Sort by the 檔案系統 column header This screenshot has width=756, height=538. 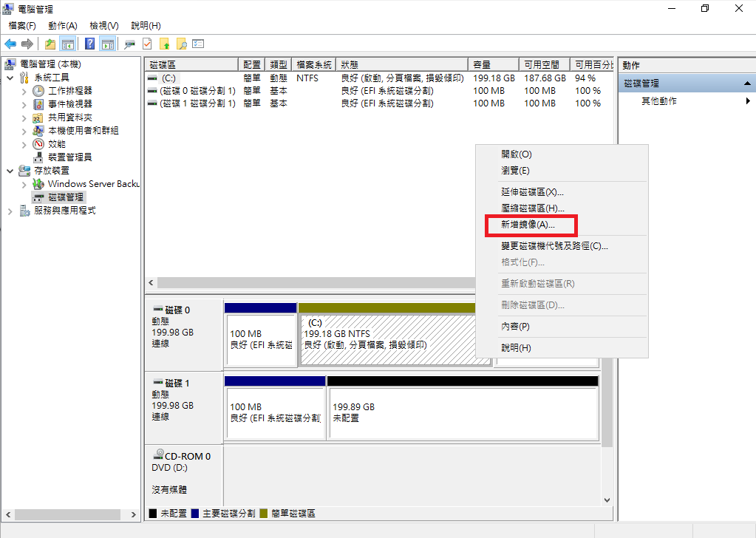coord(313,64)
